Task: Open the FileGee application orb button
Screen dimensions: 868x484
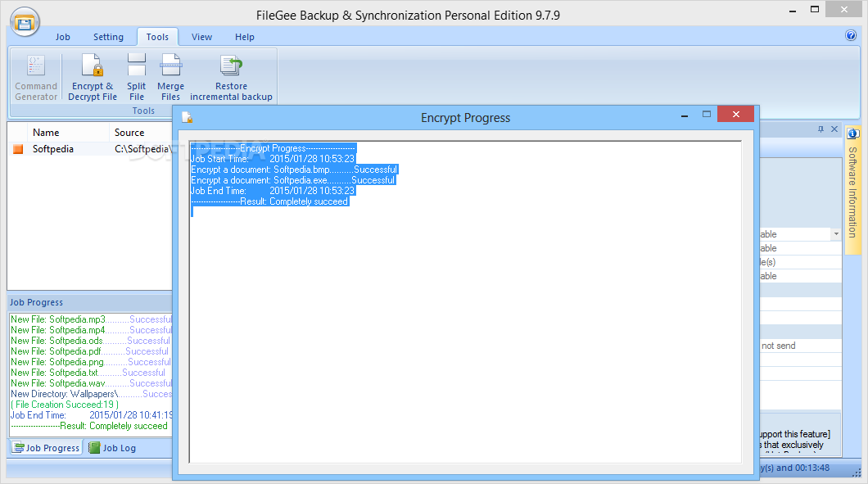Action: (25, 23)
